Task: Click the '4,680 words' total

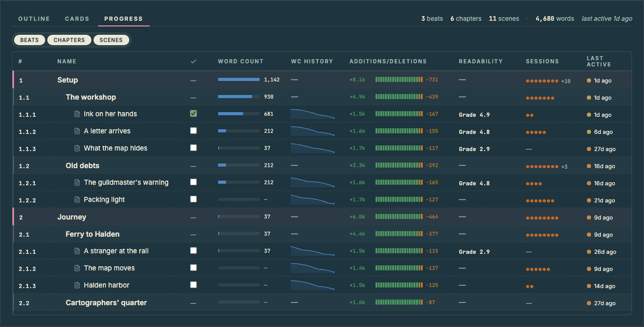Action: click(555, 19)
